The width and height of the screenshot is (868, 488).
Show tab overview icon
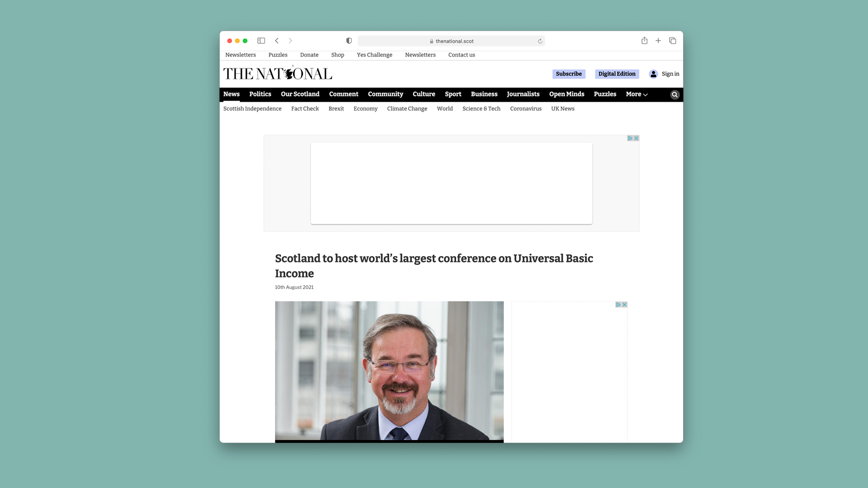coord(673,41)
